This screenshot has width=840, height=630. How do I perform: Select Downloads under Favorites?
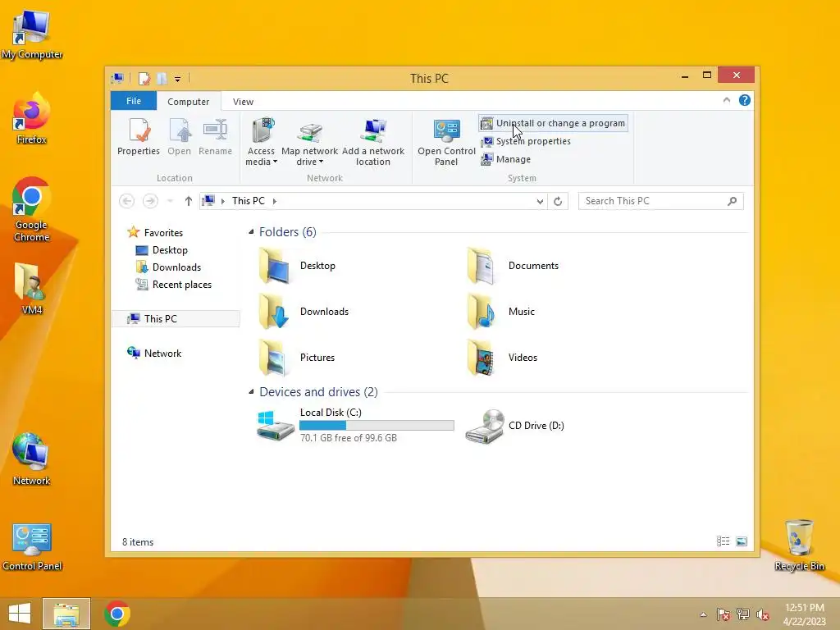[x=168, y=267]
